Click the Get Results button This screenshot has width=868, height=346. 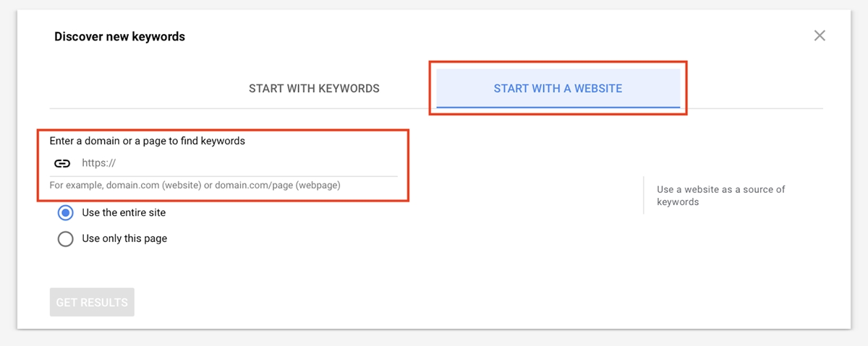tap(92, 303)
